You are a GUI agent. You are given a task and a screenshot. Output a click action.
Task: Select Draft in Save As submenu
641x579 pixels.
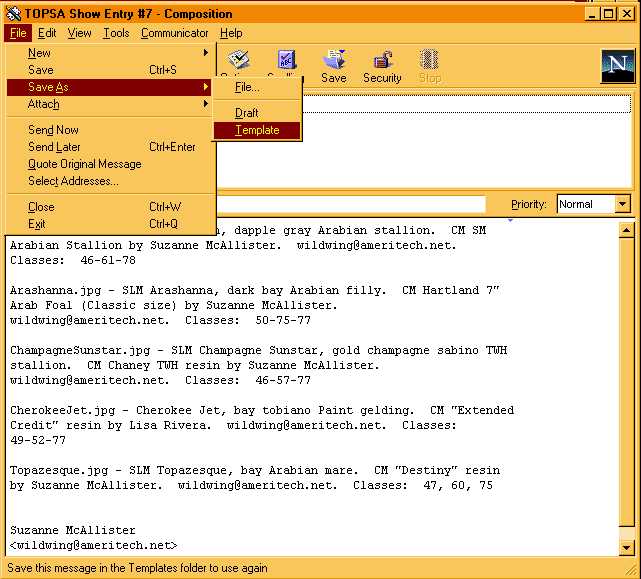point(257,113)
